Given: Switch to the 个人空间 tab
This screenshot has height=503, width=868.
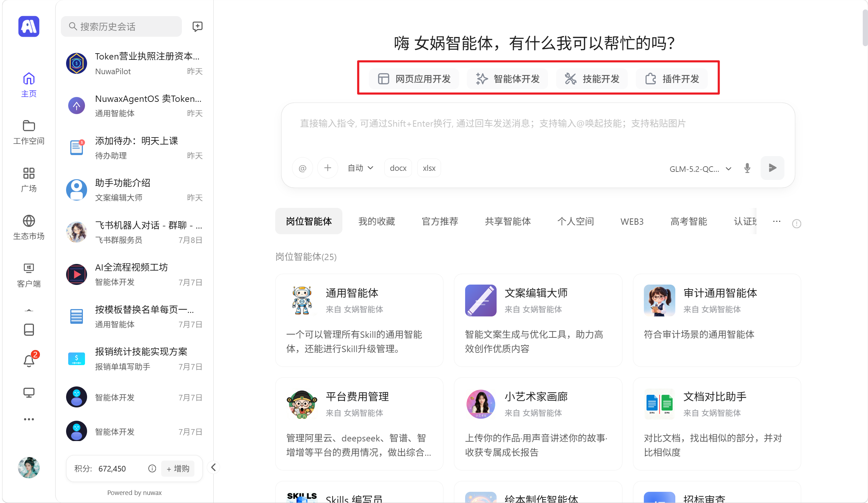Looking at the screenshot, I should (576, 221).
